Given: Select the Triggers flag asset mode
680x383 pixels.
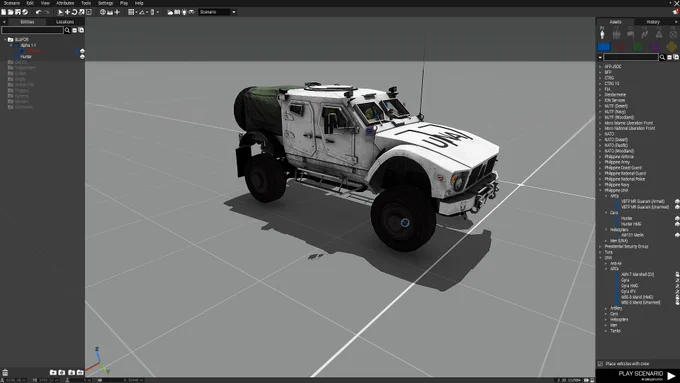Looking at the screenshot, I should point(631,34).
